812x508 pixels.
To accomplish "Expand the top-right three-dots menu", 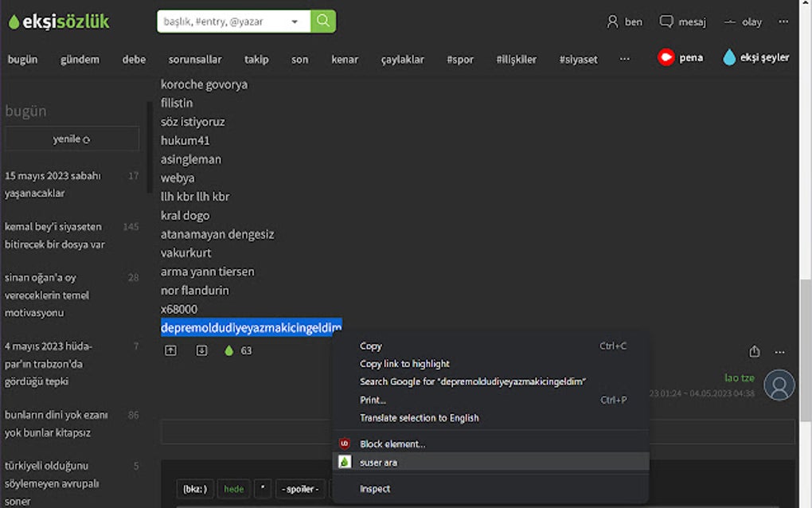I will click(783, 21).
